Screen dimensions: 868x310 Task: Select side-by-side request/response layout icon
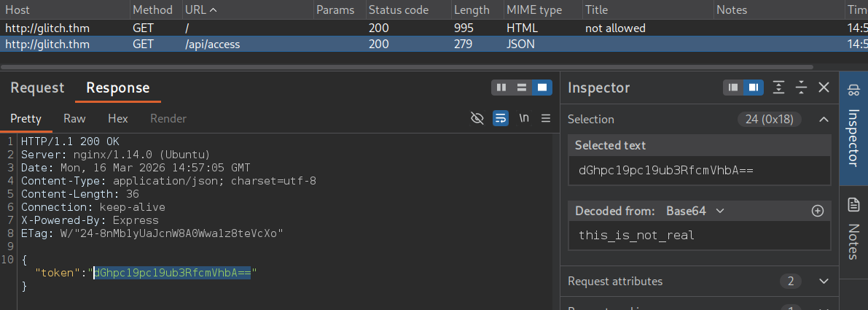click(501, 88)
